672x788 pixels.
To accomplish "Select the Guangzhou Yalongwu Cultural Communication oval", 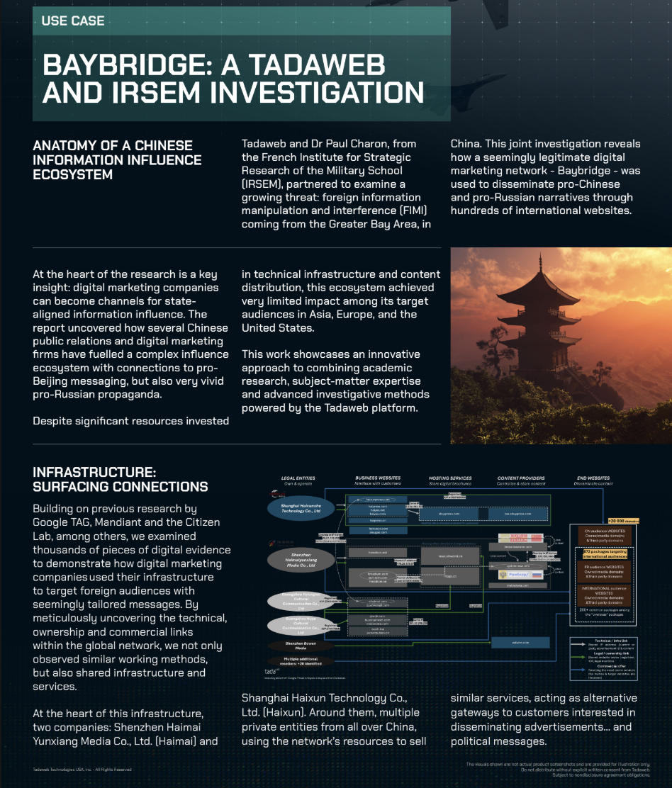I will click(x=301, y=601).
